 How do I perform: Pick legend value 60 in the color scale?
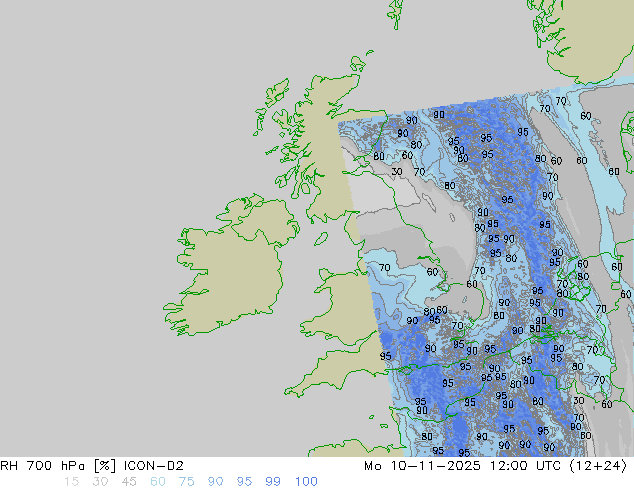coord(158,482)
